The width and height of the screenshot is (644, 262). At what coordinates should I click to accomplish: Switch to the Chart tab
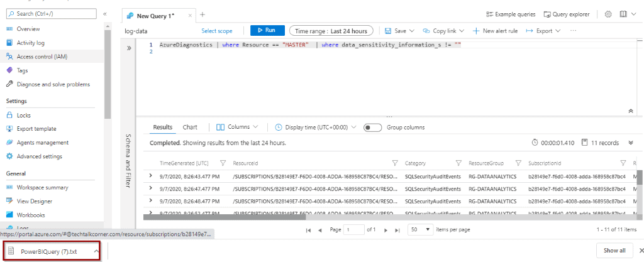click(190, 127)
